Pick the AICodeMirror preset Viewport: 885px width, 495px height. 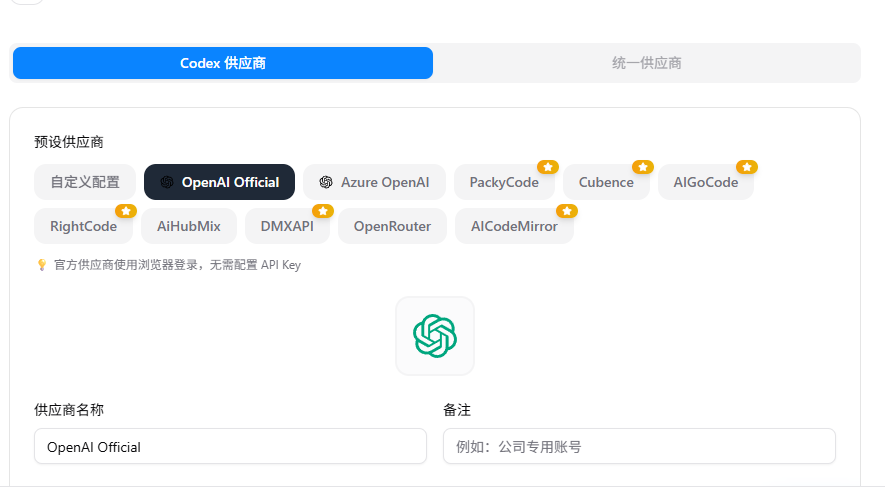pos(514,226)
